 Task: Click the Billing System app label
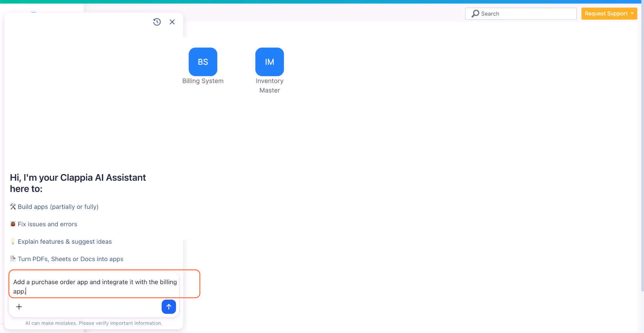tap(203, 81)
